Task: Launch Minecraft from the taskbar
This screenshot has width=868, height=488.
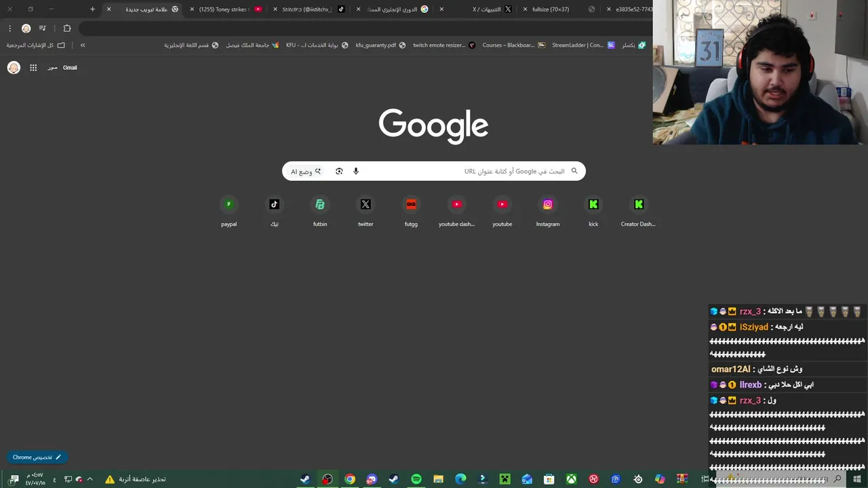Action: [x=505, y=479]
